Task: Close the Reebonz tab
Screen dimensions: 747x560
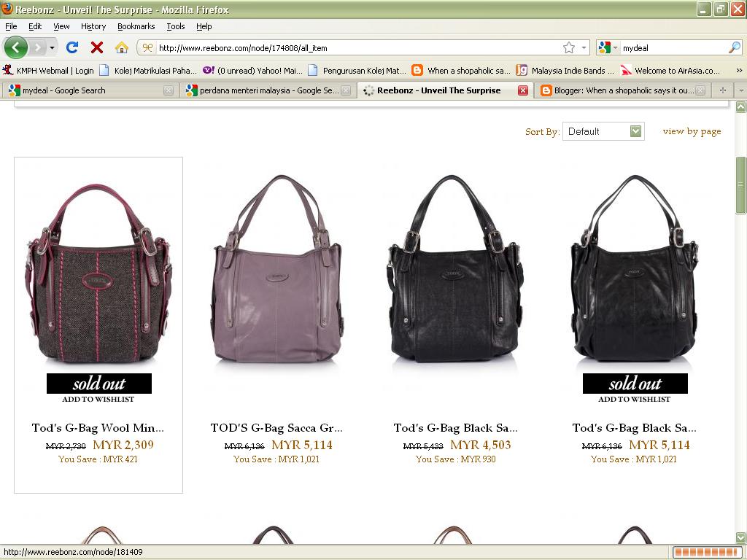Action: (x=522, y=90)
